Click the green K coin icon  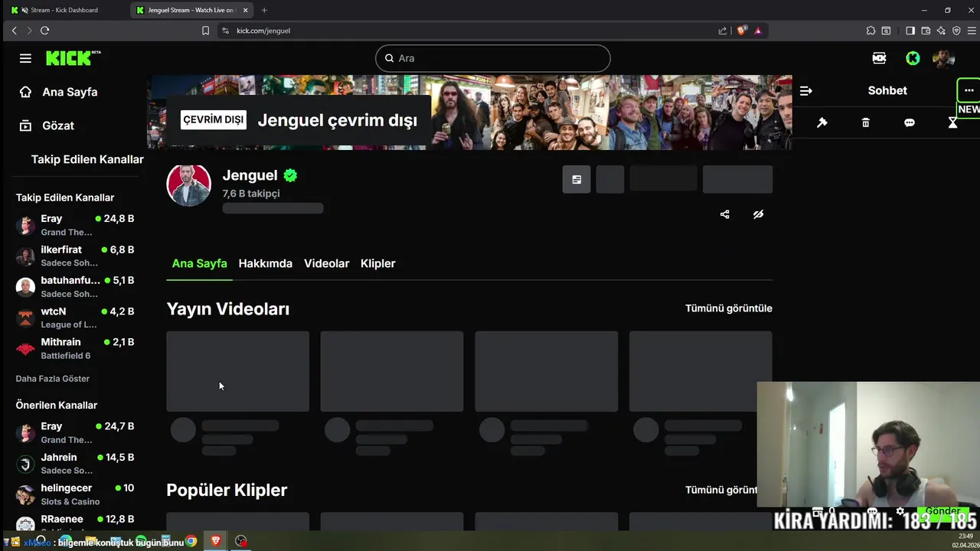click(913, 58)
